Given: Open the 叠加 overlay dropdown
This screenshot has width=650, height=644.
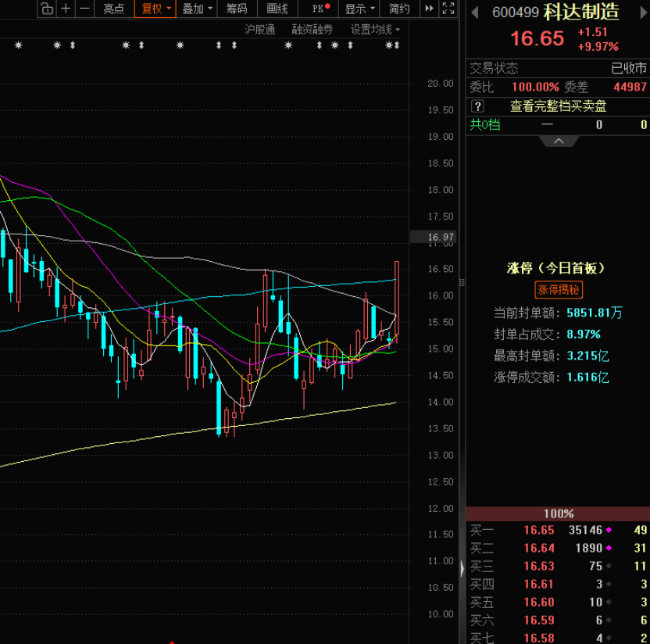Looking at the screenshot, I should 197,9.
